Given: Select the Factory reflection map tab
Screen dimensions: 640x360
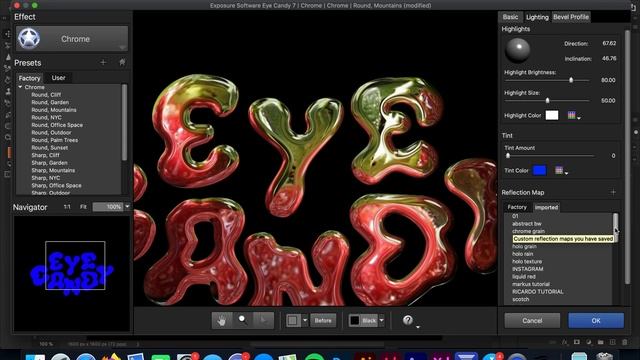Looking at the screenshot, I should [517, 207].
